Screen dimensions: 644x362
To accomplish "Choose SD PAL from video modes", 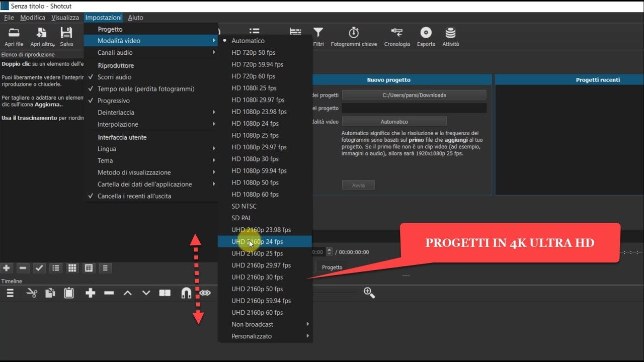I will click(x=265, y=218).
